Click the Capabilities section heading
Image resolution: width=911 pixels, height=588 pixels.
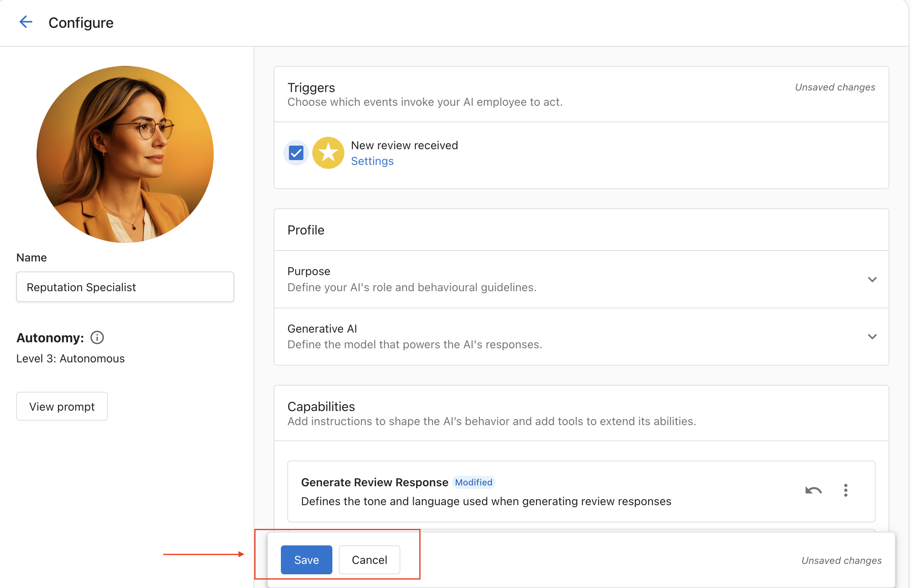click(x=321, y=406)
